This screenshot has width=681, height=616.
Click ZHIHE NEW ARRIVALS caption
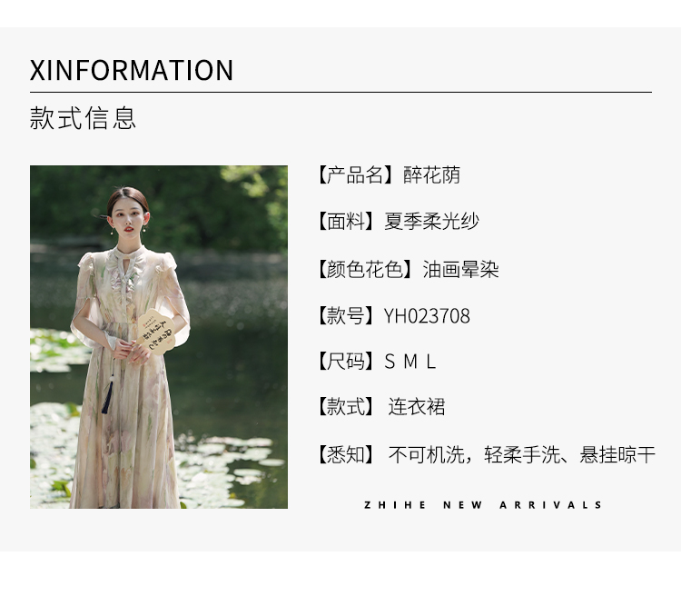[483, 505]
